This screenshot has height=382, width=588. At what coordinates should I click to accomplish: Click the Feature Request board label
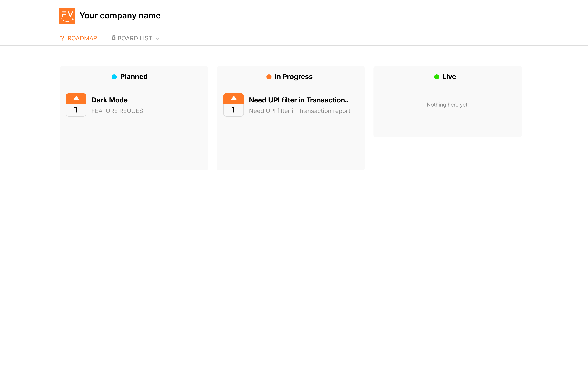(x=119, y=111)
